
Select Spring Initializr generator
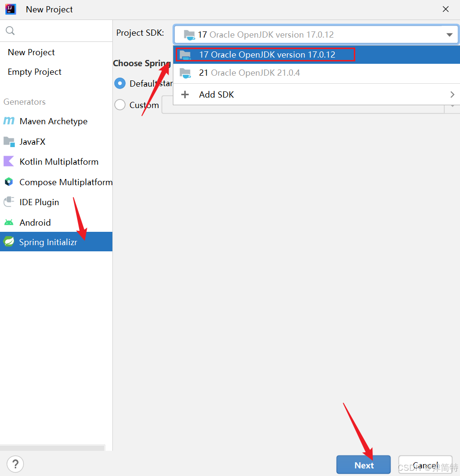click(56, 242)
